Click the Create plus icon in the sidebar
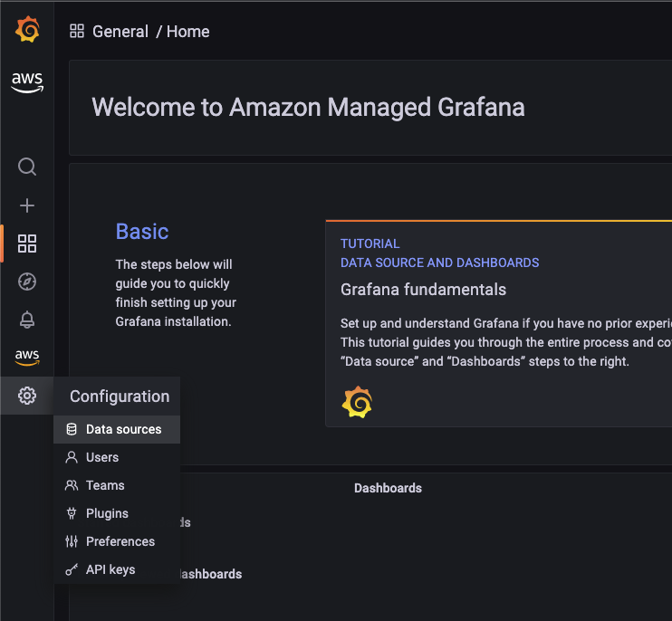 pos(27,205)
